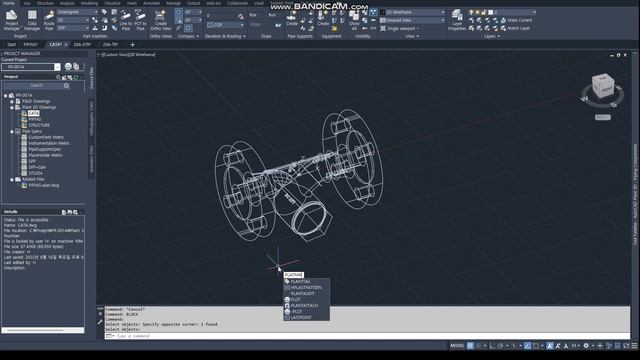Open Layer Properties manager
This screenshot has height=360, width=640.
click(457, 21)
